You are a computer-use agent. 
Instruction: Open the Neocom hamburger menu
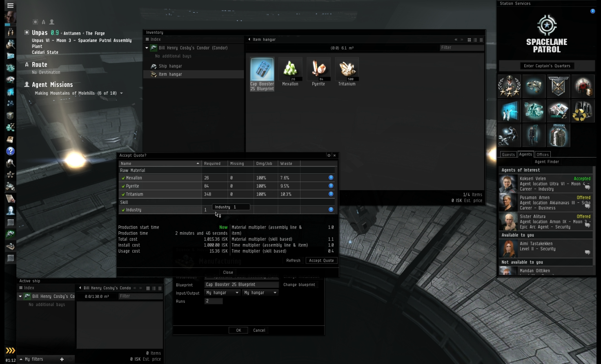point(10,6)
